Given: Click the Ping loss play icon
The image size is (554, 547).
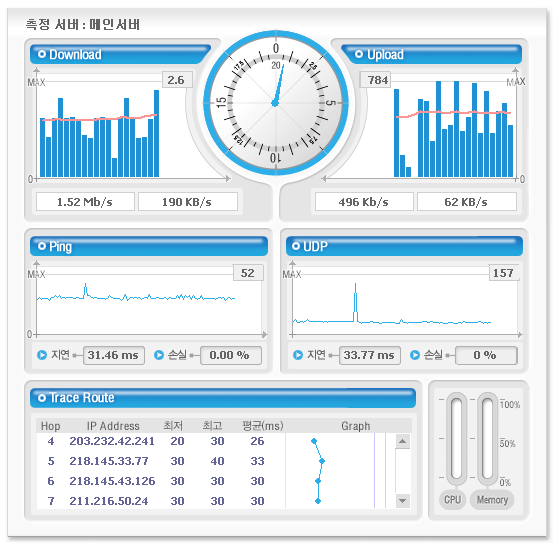Looking at the screenshot, I should [159, 355].
